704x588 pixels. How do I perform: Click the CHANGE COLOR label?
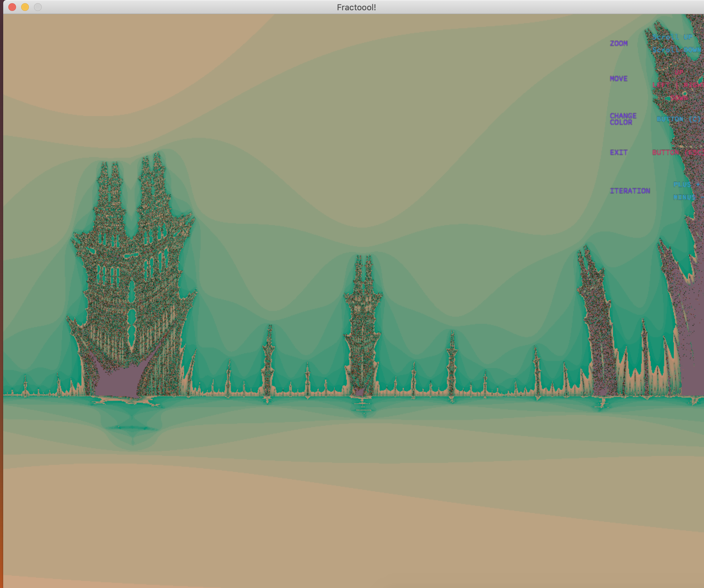click(x=623, y=119)
